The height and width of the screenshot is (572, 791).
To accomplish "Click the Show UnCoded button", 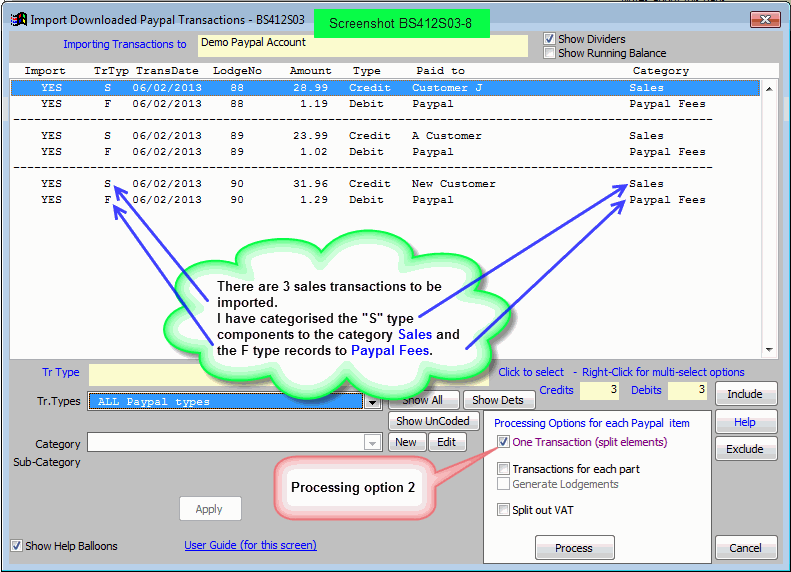I will [x=433, y=421].
